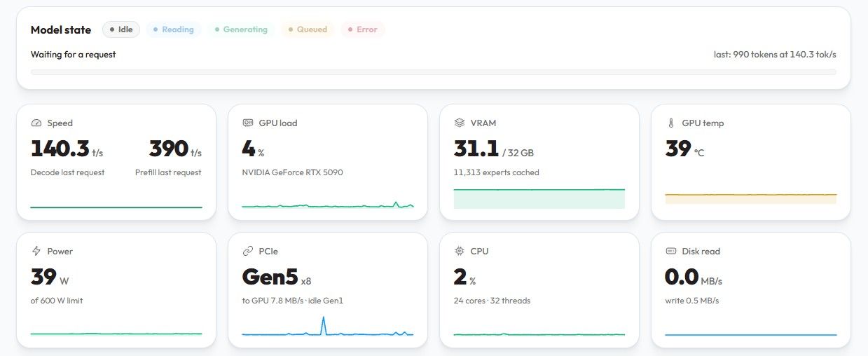The width and height of the screenshot is (868, 356).
Task: Click the lightning bolt icon beside Power
Action: click(36, 251)
